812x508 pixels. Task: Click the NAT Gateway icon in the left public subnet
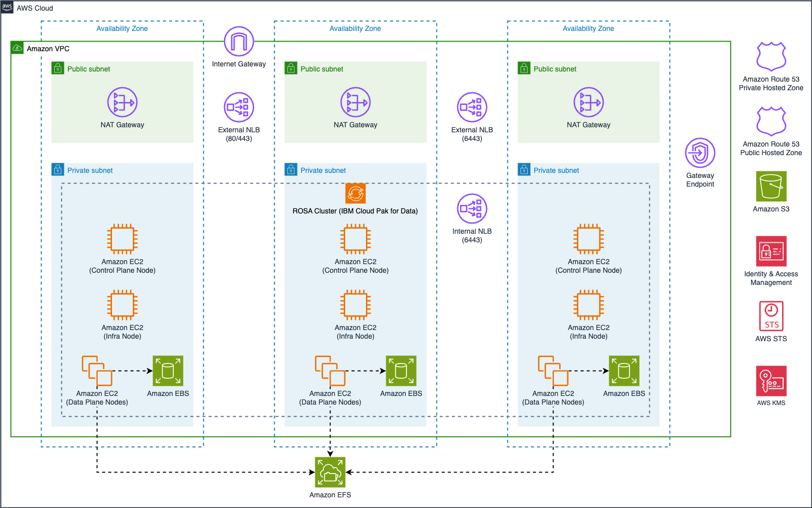coord(122,102)
